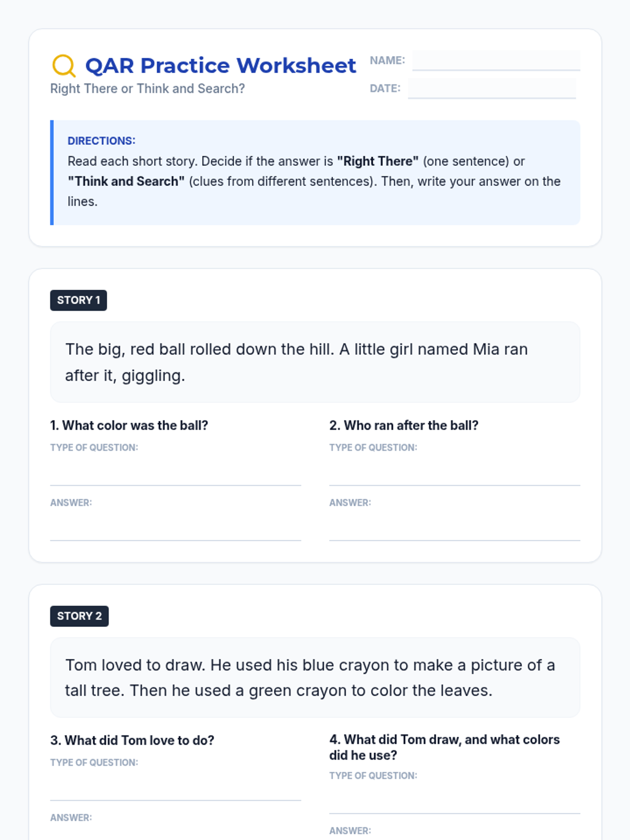Click the subtitle 'Right There or Think and Search?'
This screenshot has height=840, width=630.
(148, 89)
